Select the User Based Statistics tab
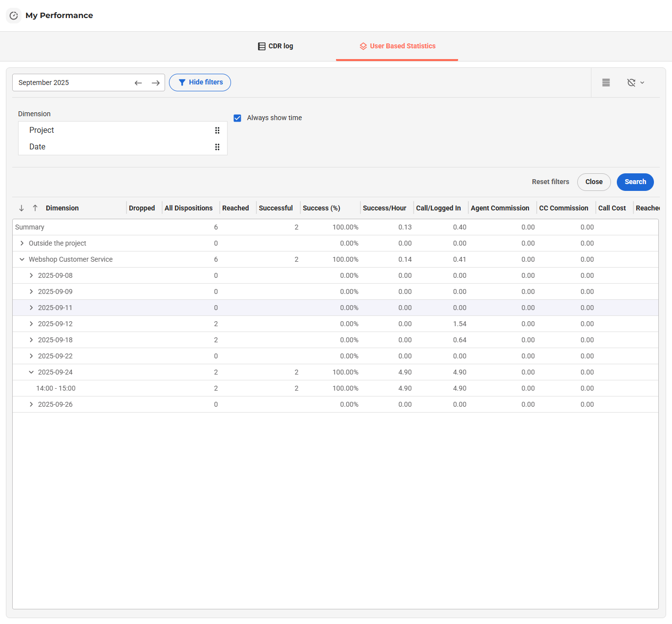Image resolution: width=672 pixels, height=624 pixels. tap(397, 46)
